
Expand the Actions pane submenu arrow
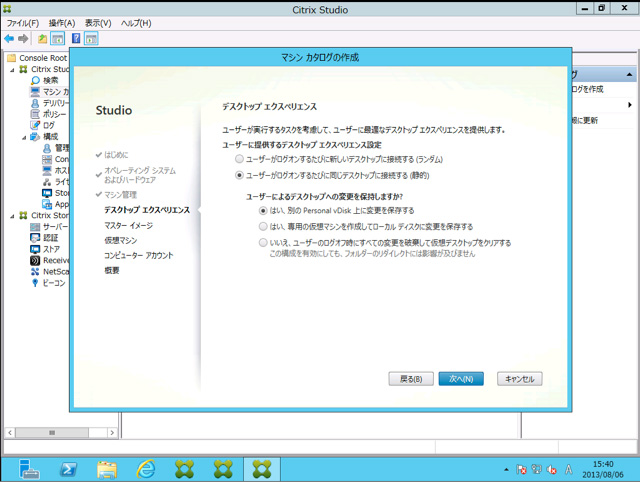[x=630, y=105]
